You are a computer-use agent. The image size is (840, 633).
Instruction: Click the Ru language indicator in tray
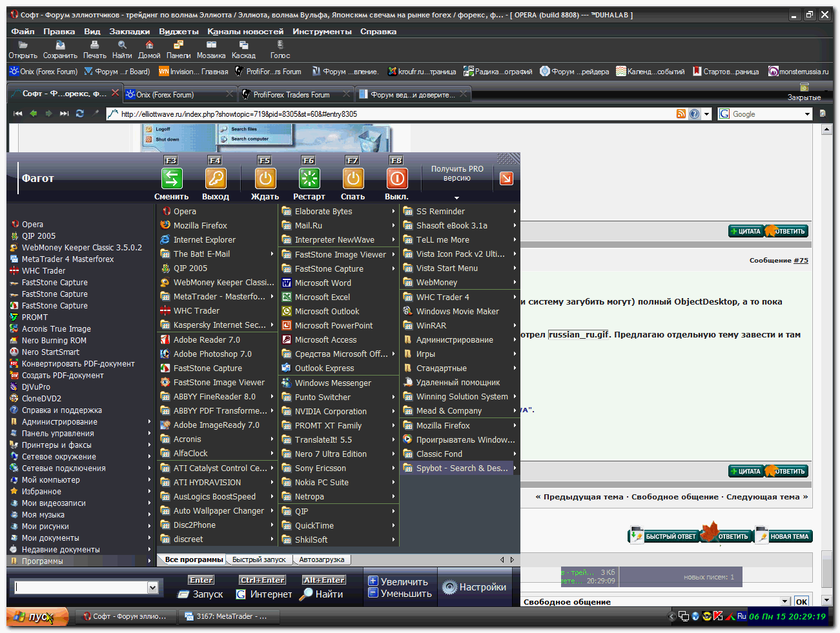click(741, 616)
